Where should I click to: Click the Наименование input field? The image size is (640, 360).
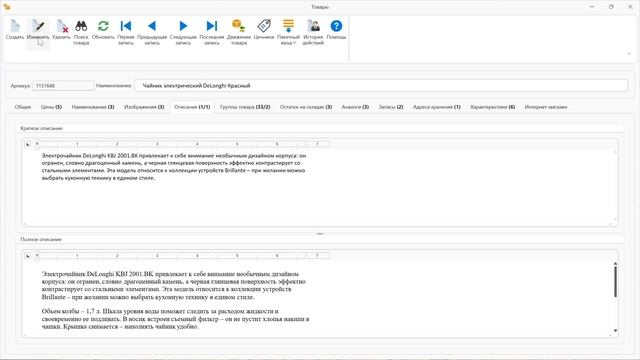click(x=381, y=86)
